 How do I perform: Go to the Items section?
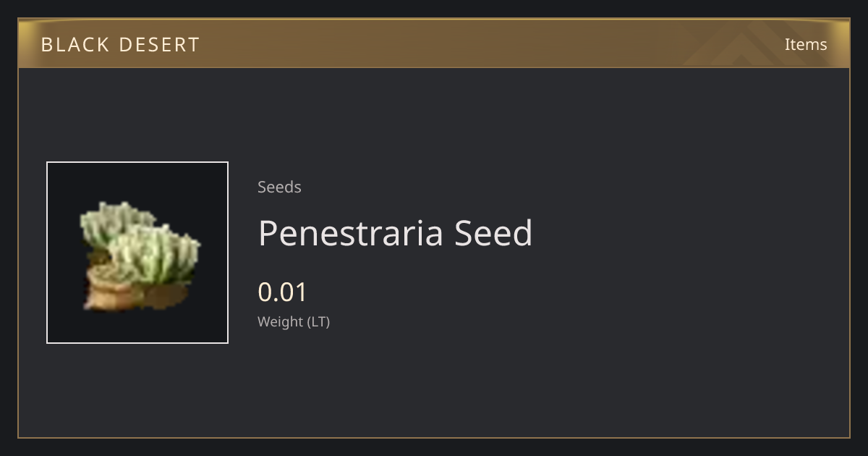pos(806,44)
